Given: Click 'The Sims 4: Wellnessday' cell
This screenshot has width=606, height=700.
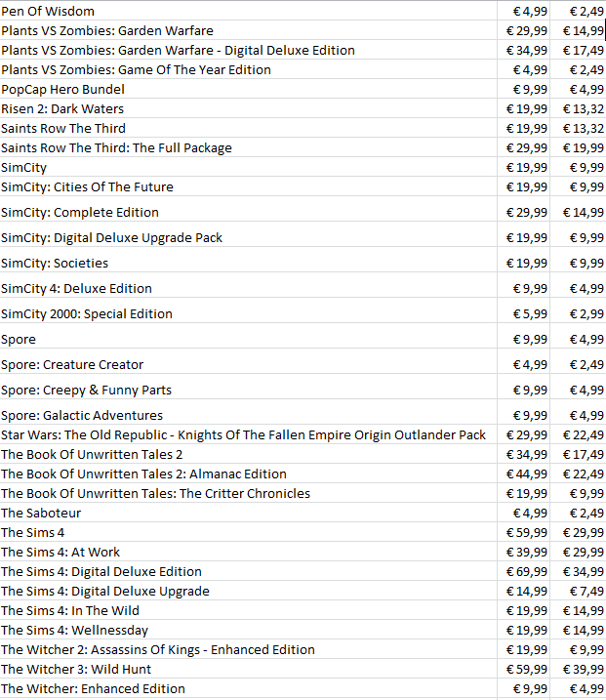Looking at the screenshot, I should click(249, 630).
